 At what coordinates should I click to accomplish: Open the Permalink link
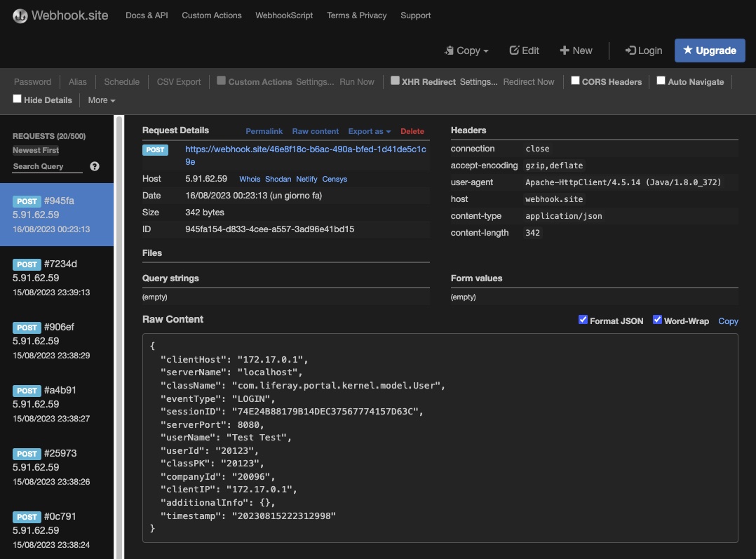[x=264, y=131]
